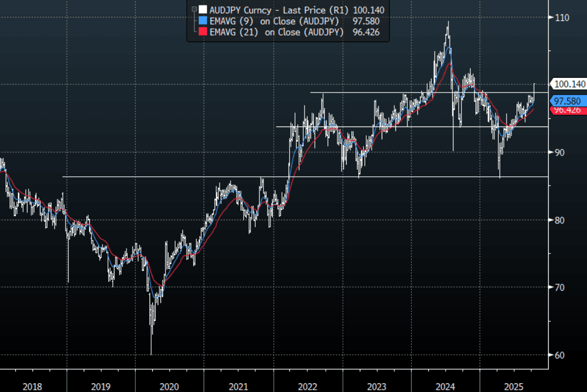Click the white AUDJPY Curncy color swatch

point(203,9)
